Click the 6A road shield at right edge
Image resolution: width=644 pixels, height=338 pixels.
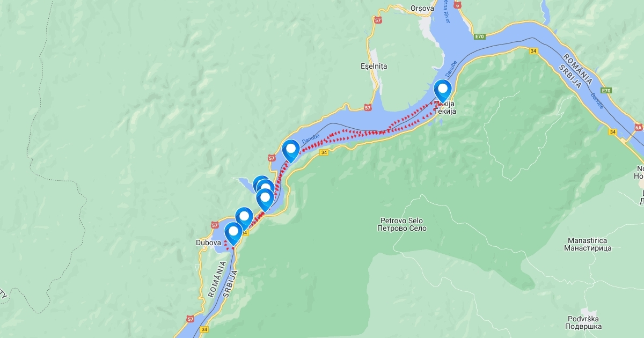tap(638, 128)
